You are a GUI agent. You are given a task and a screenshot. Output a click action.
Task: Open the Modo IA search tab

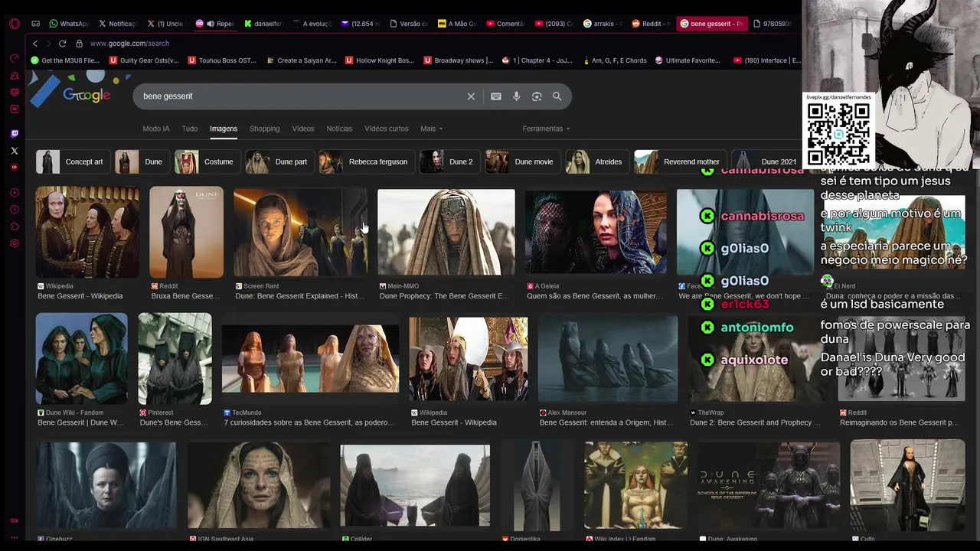[156, 129]
